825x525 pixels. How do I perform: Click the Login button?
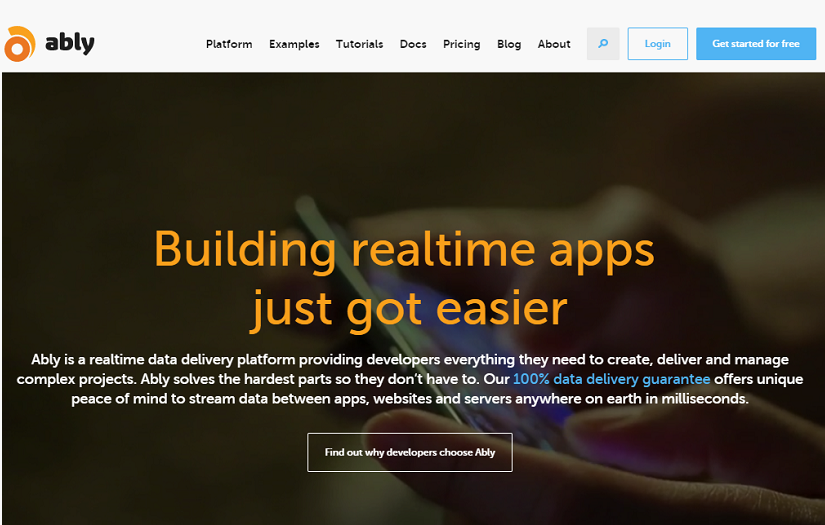(658, 44)
